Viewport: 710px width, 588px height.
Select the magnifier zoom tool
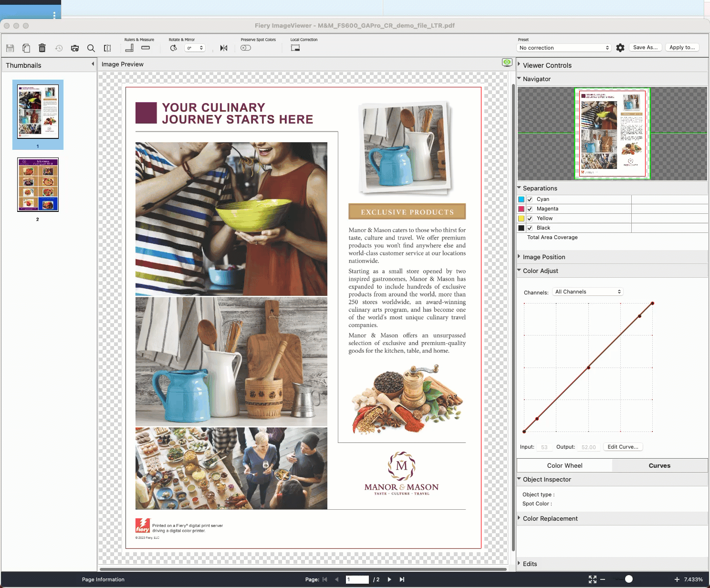pyautogui.click(x=91, y=48)
